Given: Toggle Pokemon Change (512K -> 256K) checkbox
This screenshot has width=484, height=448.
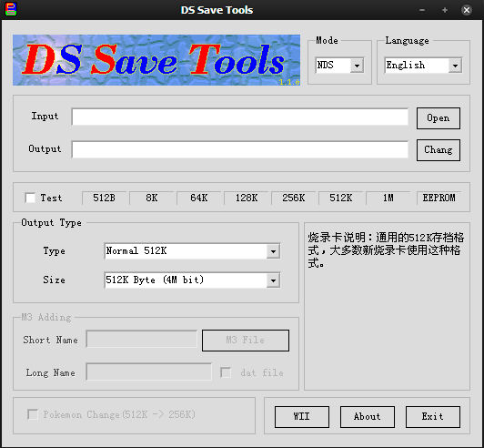Looking at the screenshot, I should tap(33, 414).
